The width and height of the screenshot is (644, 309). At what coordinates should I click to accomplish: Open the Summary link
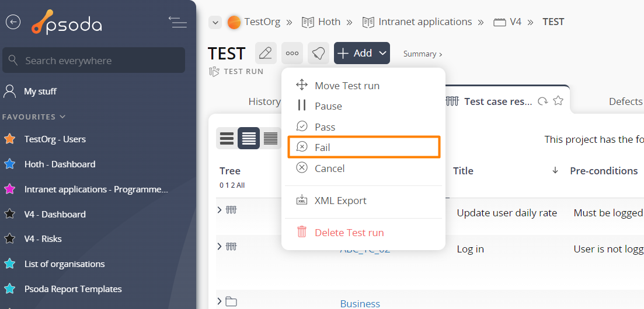click(x=423, y=54)
